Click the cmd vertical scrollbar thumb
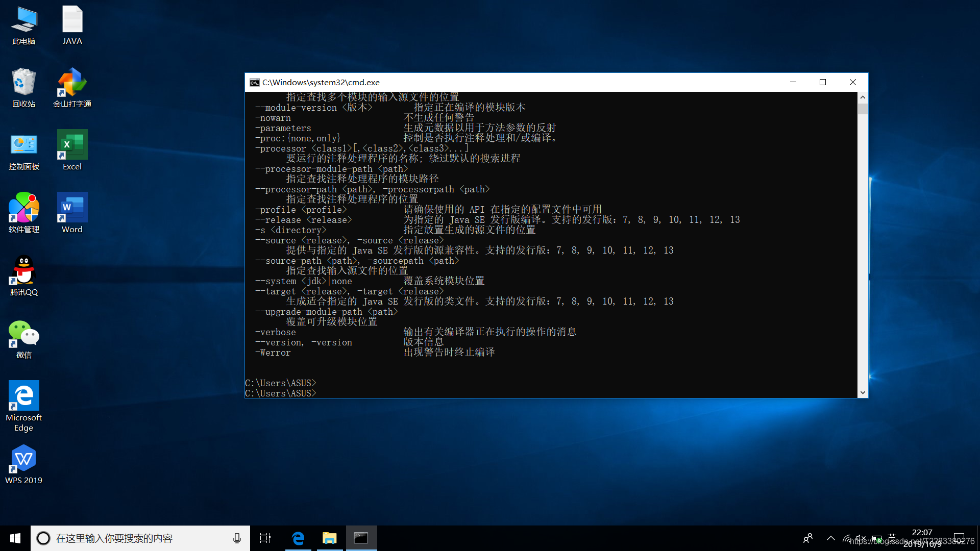 (863, 109)
